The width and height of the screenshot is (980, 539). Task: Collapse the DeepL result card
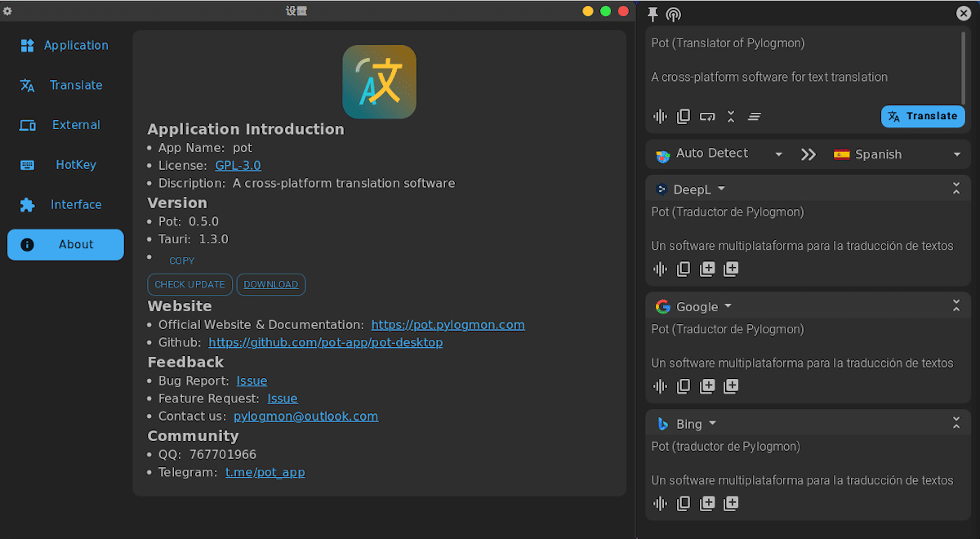[956, 188]
